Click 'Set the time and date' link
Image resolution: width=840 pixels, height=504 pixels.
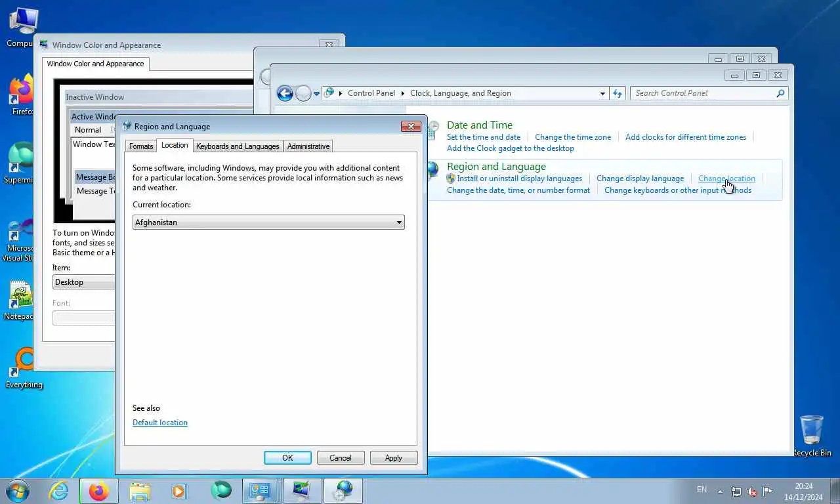(x=484, y=137)
